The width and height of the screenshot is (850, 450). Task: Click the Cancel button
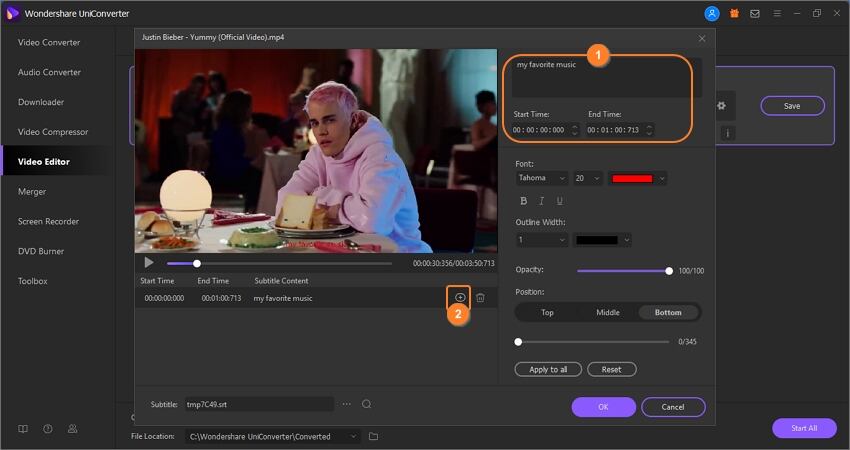point(673,407)
